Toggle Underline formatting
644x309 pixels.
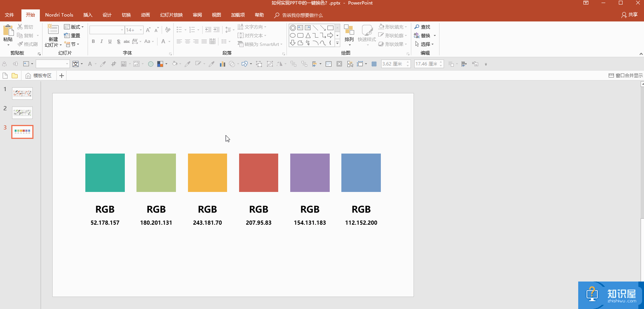point(110,41)
